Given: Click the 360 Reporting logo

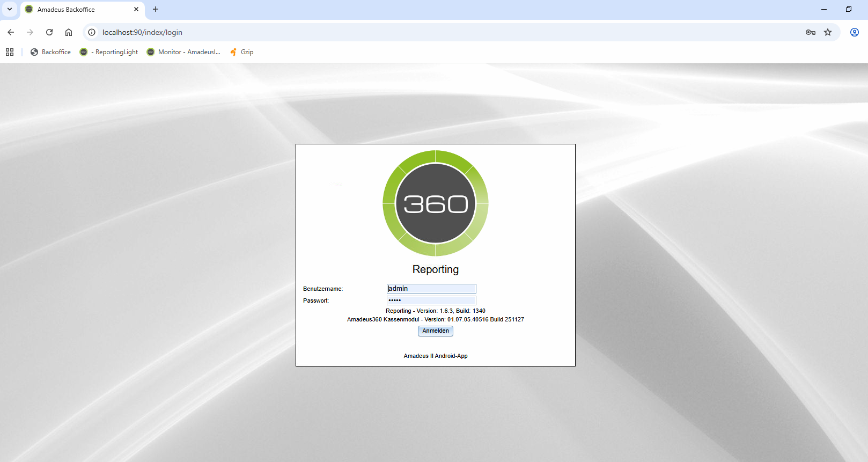Looking at the screenshot, I should [436, 203].
